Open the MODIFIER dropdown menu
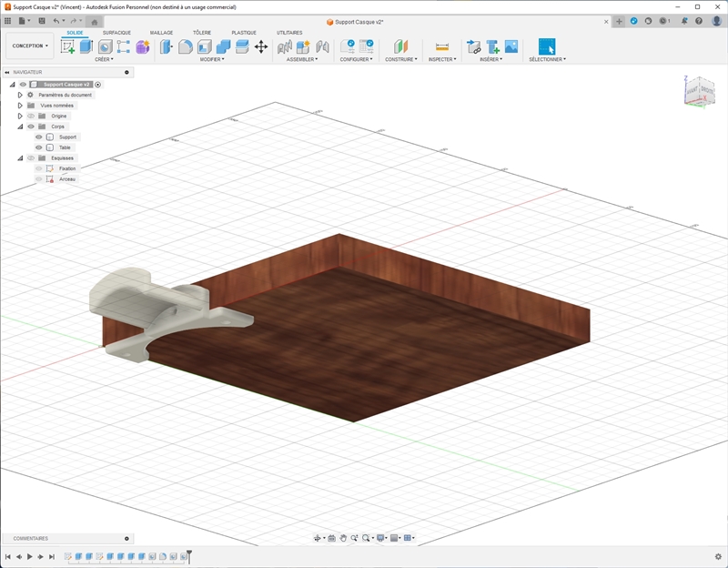The height and width of the screenshot is (568, 728). [212, 59]
